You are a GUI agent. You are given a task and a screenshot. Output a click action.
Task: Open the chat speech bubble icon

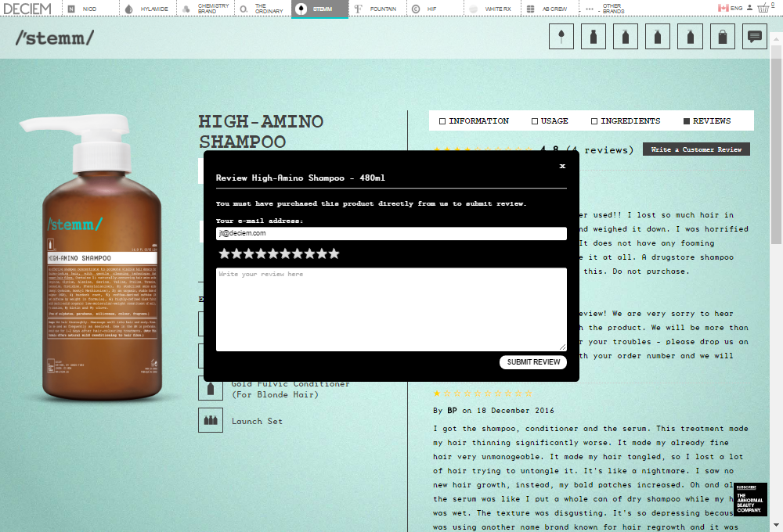pyautogui.click(x=755, y=36)
